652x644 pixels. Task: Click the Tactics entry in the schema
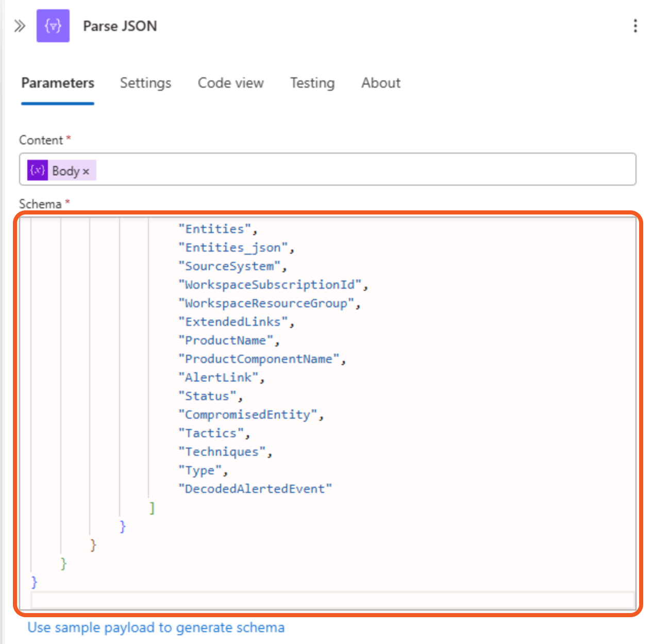click(x=211, y=433)
